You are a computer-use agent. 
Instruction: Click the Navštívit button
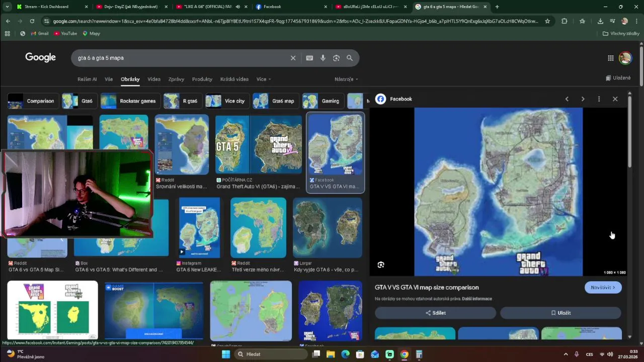pyautogui.click(x=603, y=288)
